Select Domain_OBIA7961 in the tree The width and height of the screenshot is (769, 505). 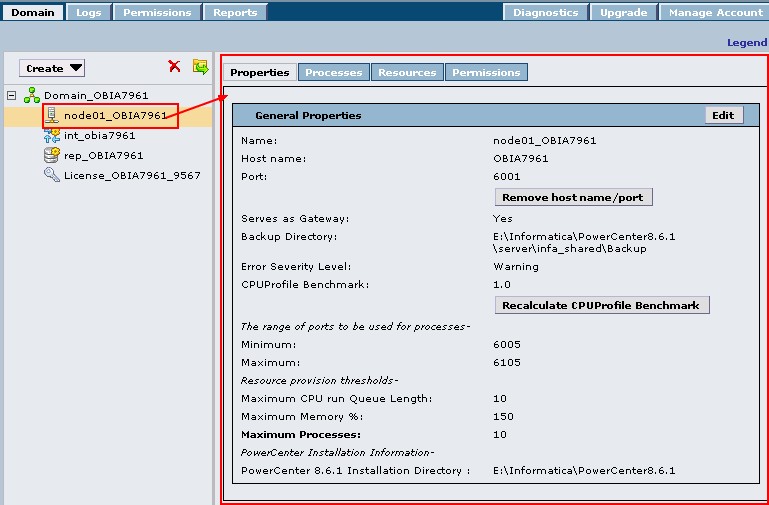[96, 95]
